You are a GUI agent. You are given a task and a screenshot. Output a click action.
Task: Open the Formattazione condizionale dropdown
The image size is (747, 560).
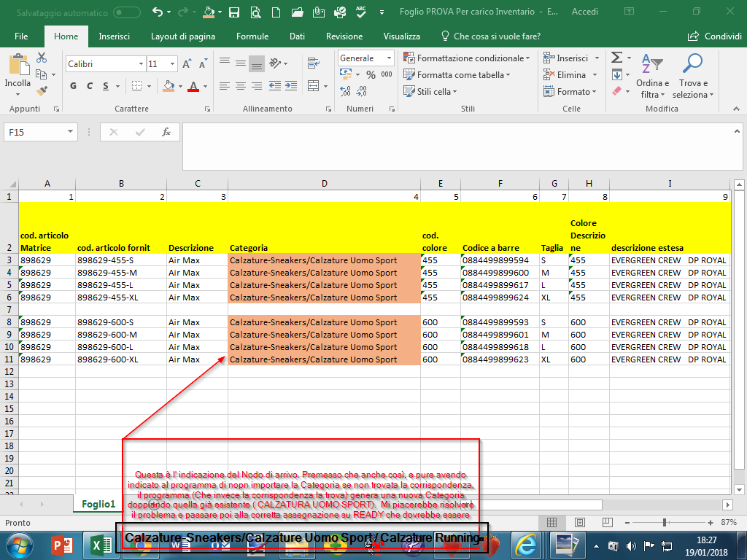point(470,58)
